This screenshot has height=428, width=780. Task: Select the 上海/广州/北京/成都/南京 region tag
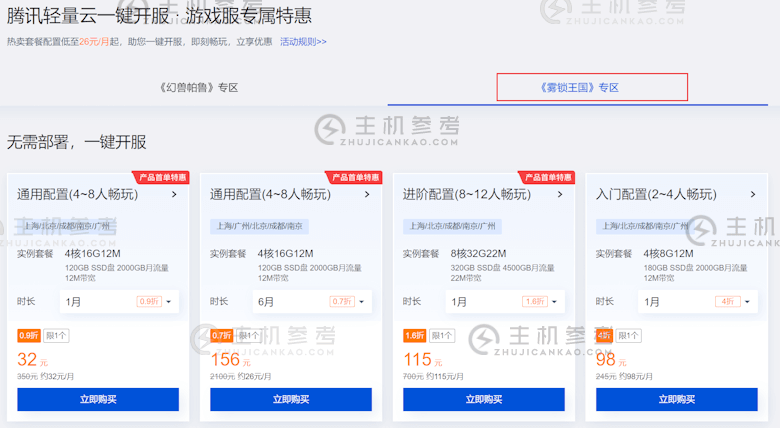point(259,226)
